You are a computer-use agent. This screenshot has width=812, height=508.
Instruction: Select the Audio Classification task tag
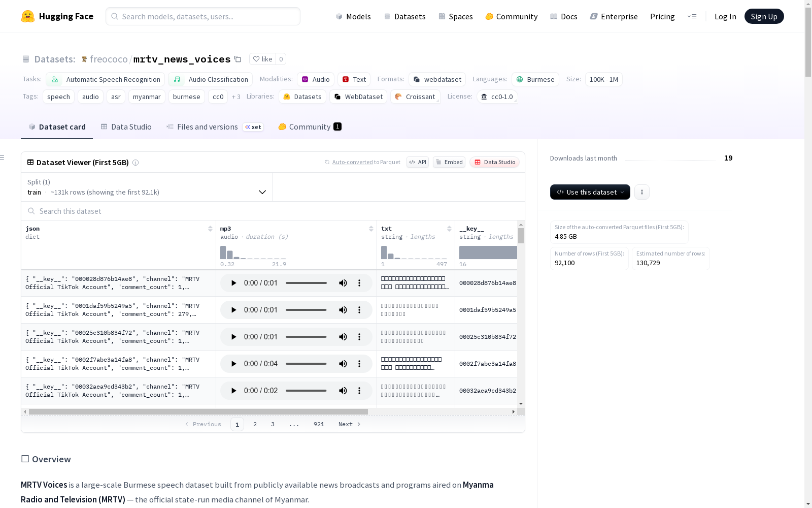pos(211,79)
